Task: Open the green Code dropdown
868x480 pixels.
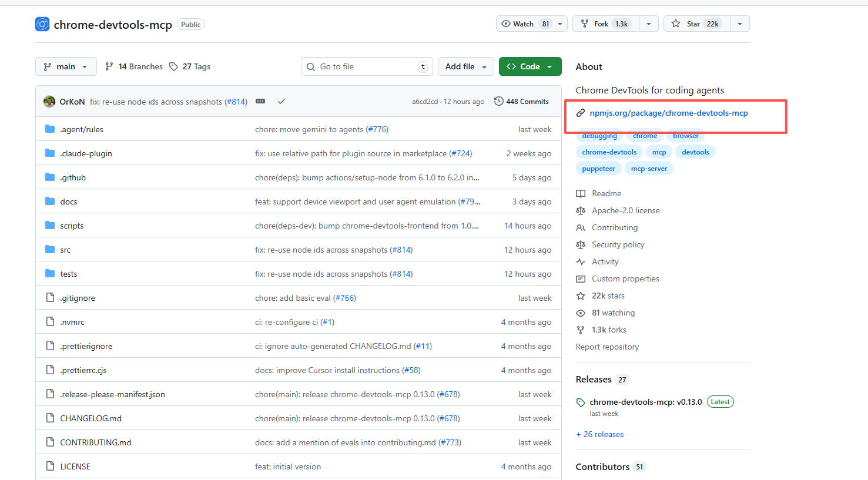Action: tap(530, 66)
